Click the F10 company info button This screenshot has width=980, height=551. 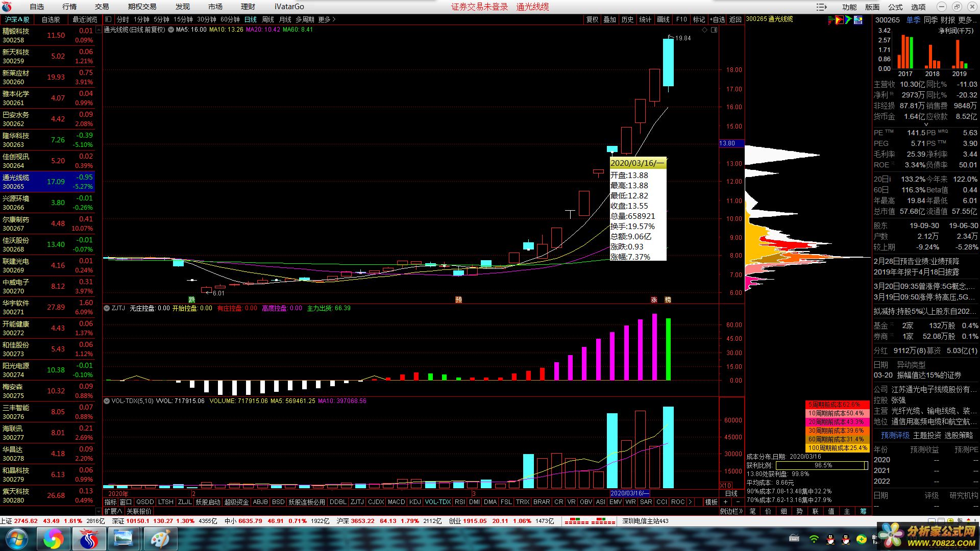pos(681,19)
